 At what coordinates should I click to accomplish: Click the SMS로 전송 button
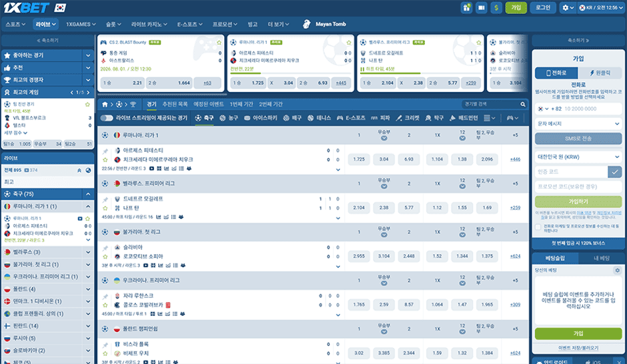coord(578,139)
